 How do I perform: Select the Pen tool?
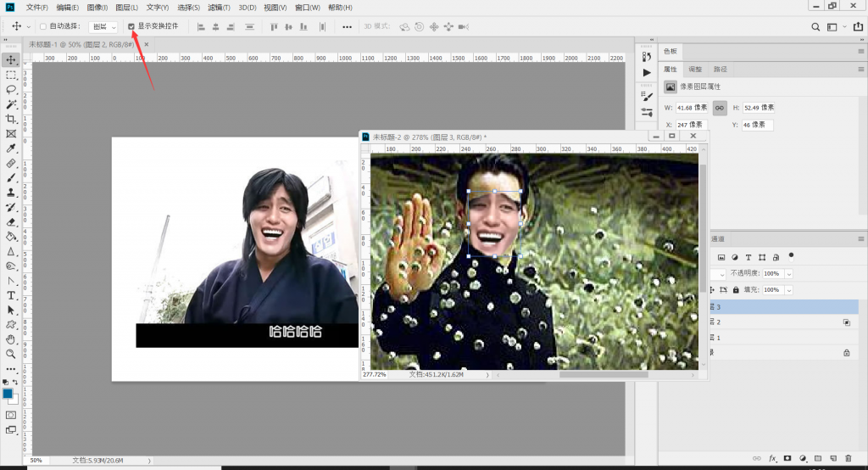11,281
